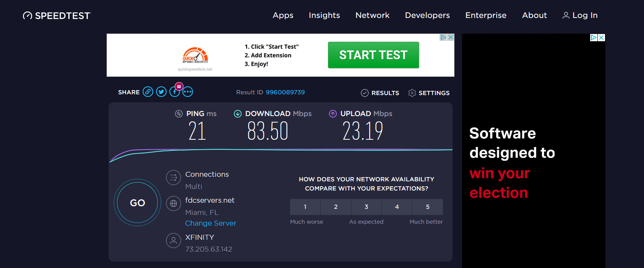Click the upload value 23.19
The image size is (644, 268).
click(363, 131)
